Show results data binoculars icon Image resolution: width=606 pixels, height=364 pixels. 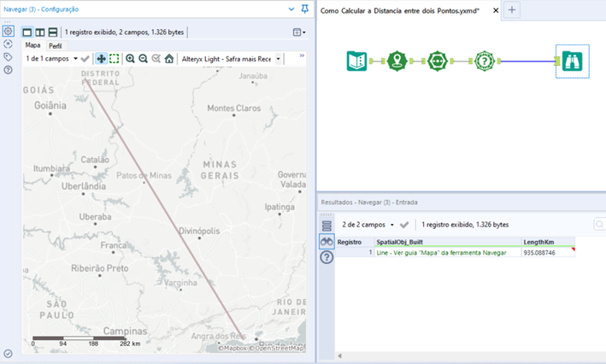327,242
